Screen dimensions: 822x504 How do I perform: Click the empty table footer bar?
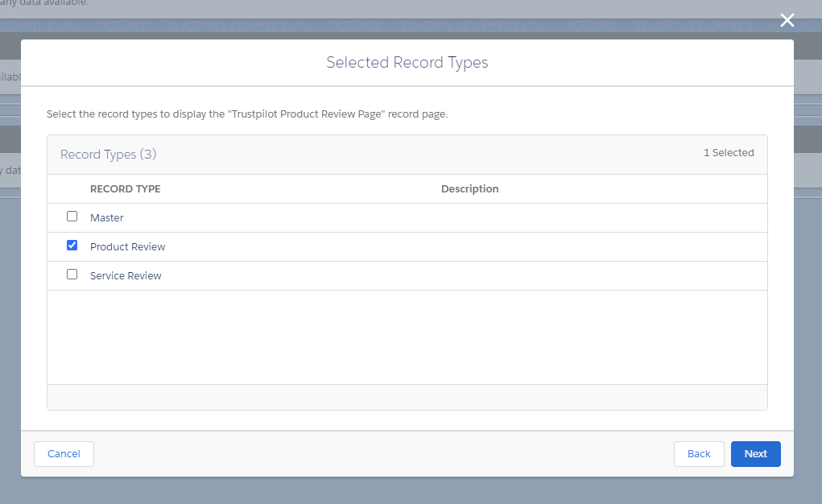click(407, 396)
